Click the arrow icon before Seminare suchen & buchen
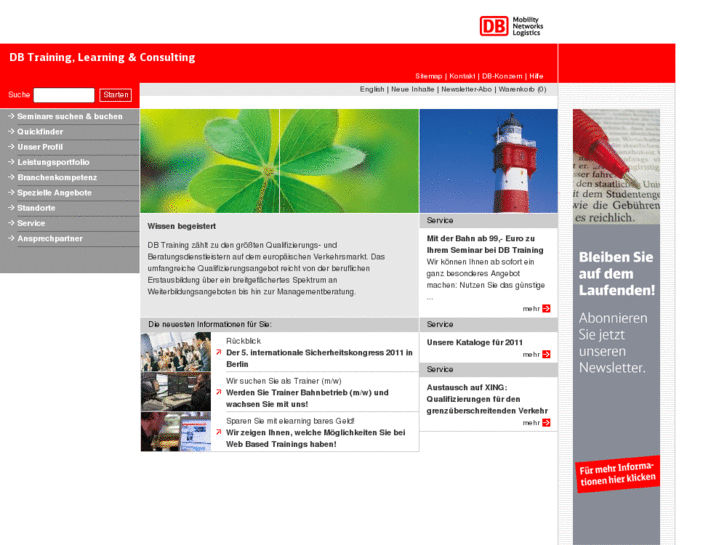Viewport: 727px width, 545px height. pyautogui.click(x=11, y=116)
